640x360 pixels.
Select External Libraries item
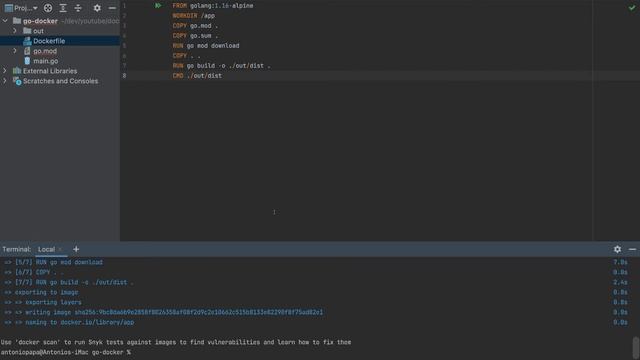tap(50, 71)
